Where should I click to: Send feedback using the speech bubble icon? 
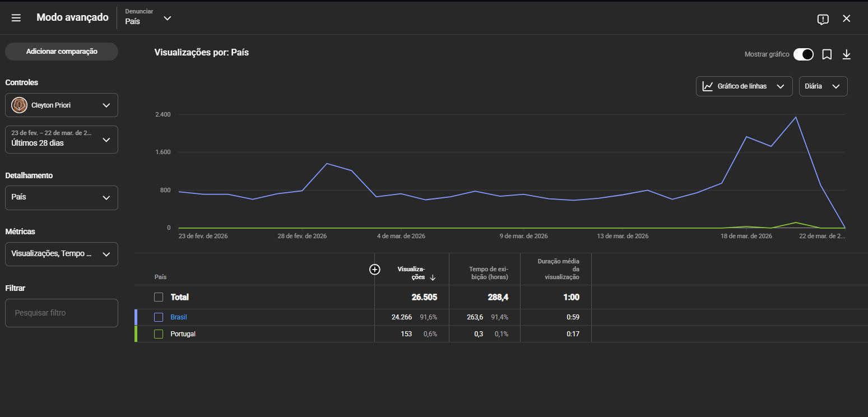[823, 19]
